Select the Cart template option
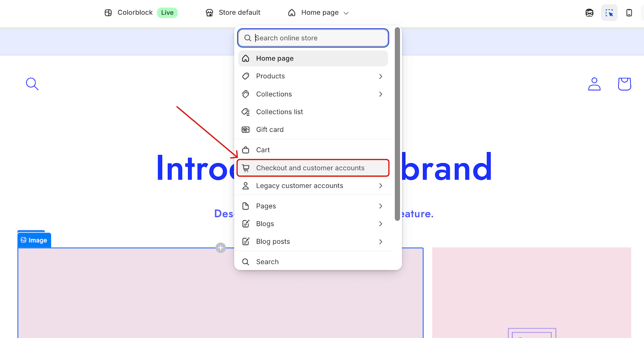 [x=263, y=150]
